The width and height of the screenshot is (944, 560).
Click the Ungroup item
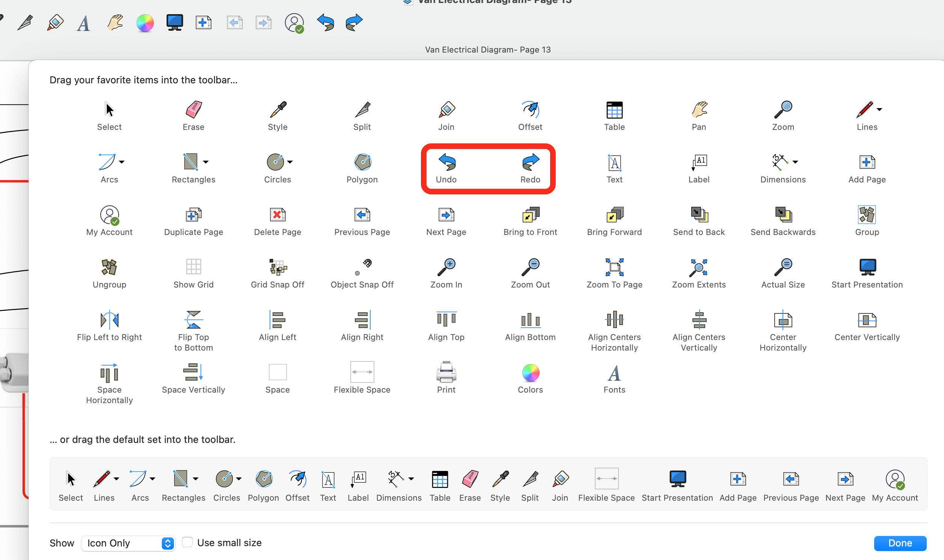pos(109,273)
